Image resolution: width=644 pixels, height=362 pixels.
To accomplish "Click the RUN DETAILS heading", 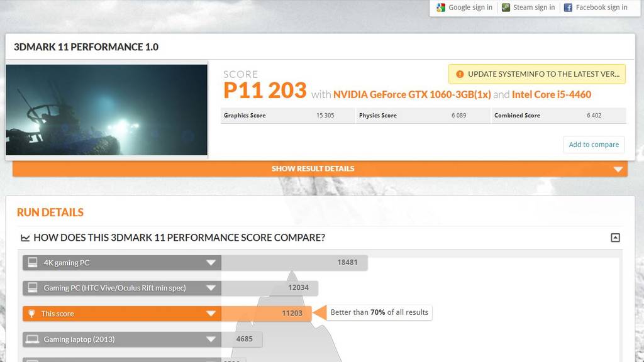I will pyautogui.click(x=50, y=212).
